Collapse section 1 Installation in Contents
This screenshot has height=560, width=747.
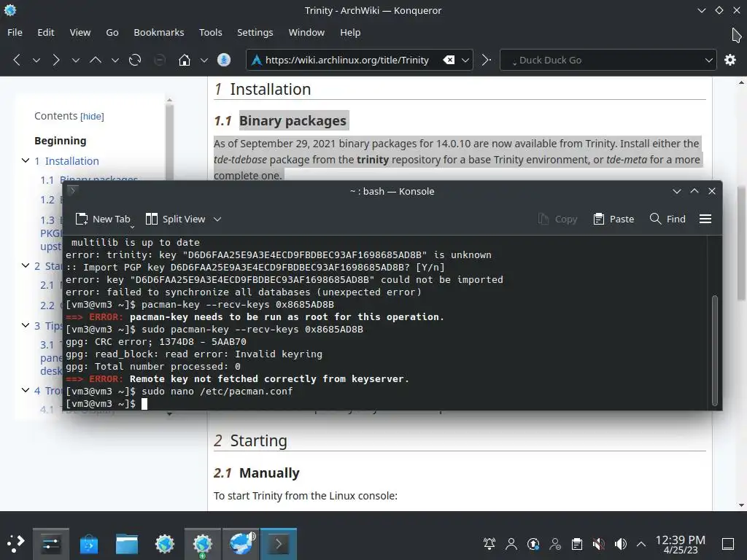[26, 160]
